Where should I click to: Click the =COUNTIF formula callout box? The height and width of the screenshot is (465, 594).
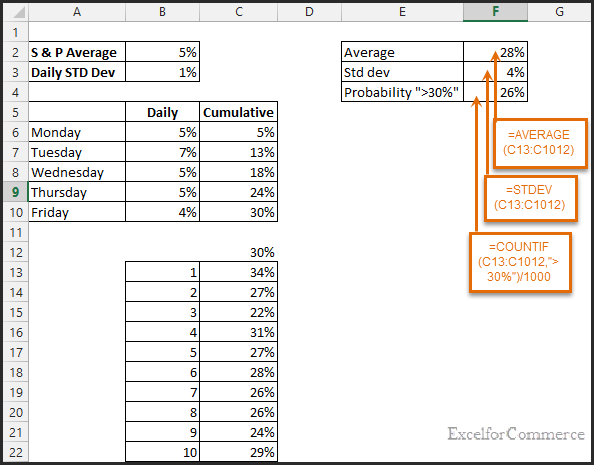coord(520,262)
